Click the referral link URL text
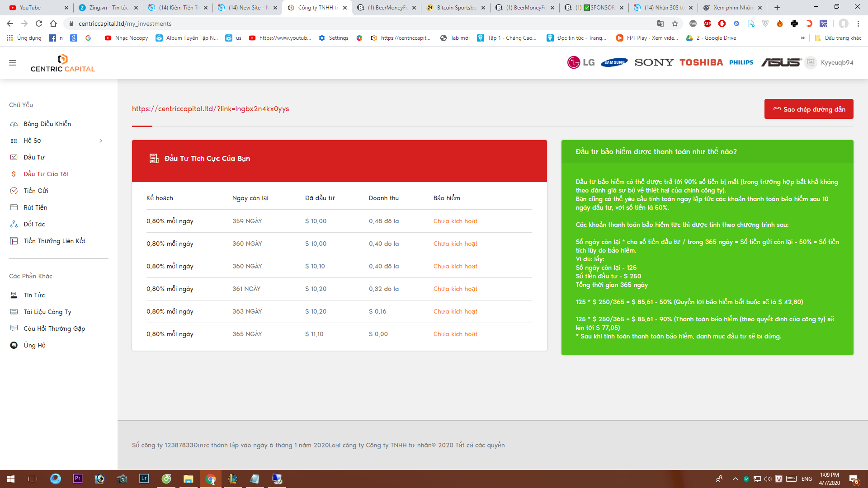Image resolution: width=868 pixels, height=488 pixels. (x=210, y=108)
